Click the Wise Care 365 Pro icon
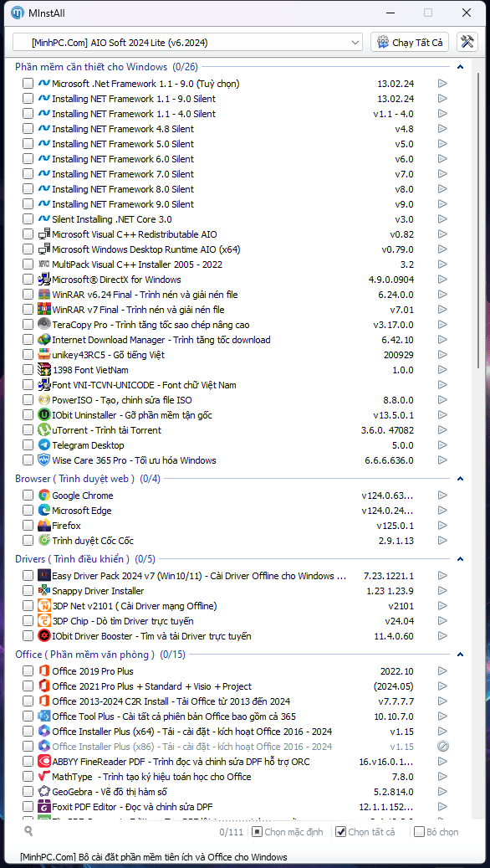This screenshot has width=490, height=868. pos(44,460)
